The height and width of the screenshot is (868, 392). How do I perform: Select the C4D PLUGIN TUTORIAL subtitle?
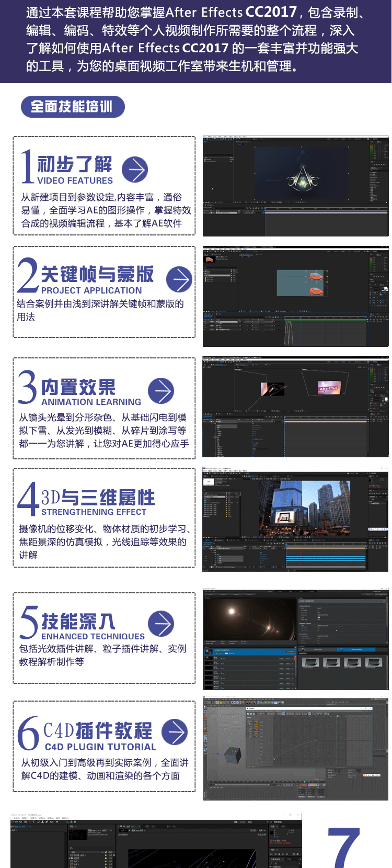100,747
